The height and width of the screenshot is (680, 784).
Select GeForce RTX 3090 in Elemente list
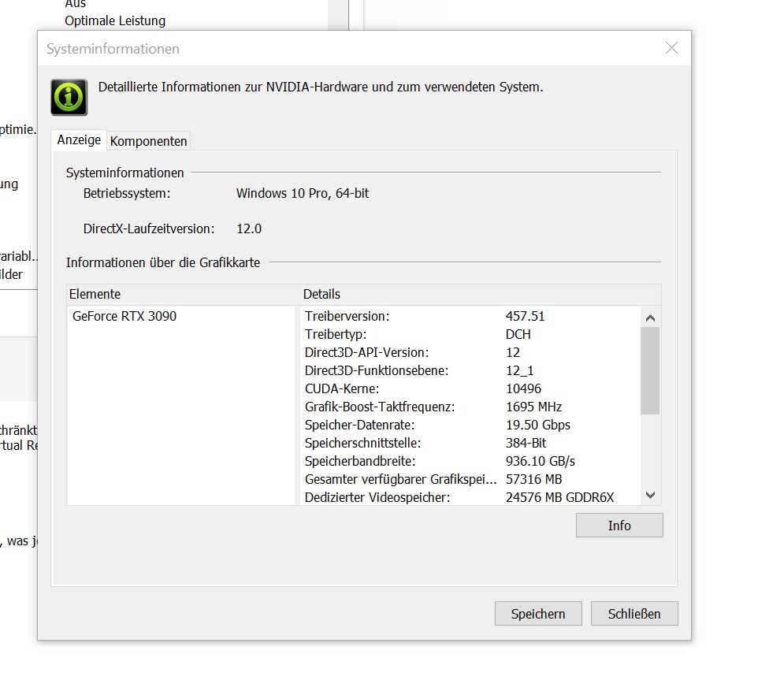(x=124, y=316)
